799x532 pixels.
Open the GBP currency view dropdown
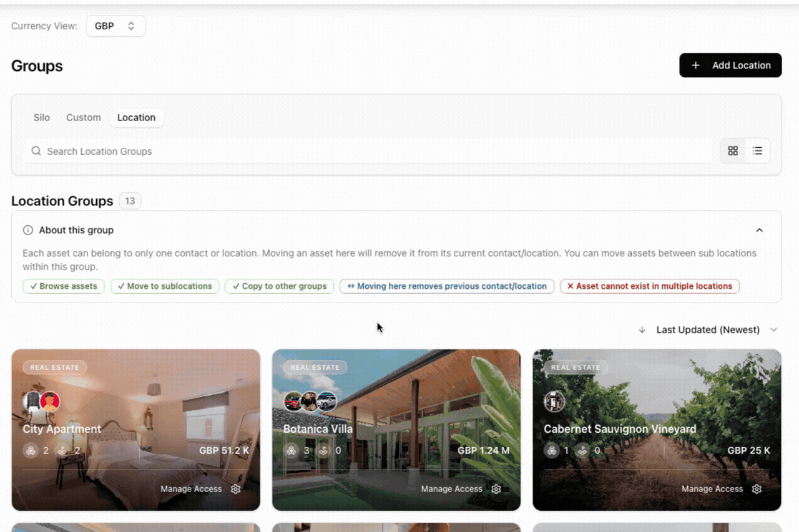tap(115, 26)
